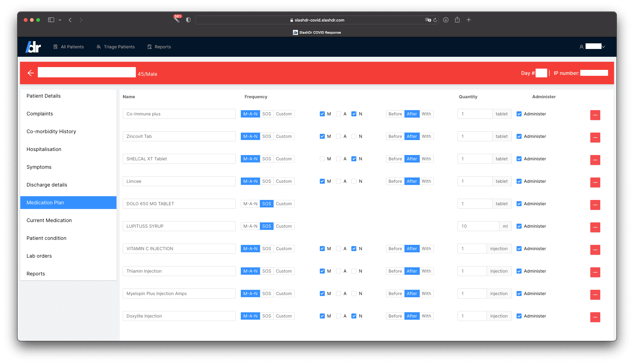Choose SOS frequency for VITAMIN C INJECTION
This screenshot has width=634, height=364.
[266, 249]
